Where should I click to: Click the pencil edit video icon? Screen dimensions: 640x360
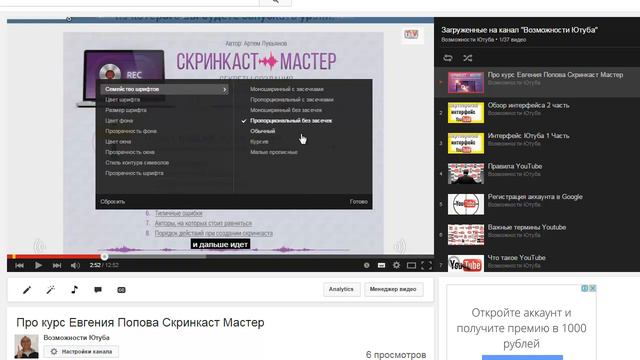pyautogui.click(x=27, y=290)
